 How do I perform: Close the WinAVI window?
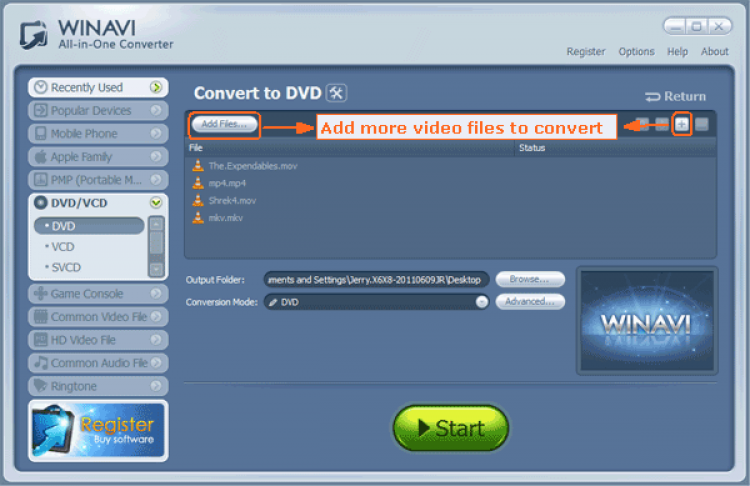pos(719,27)
